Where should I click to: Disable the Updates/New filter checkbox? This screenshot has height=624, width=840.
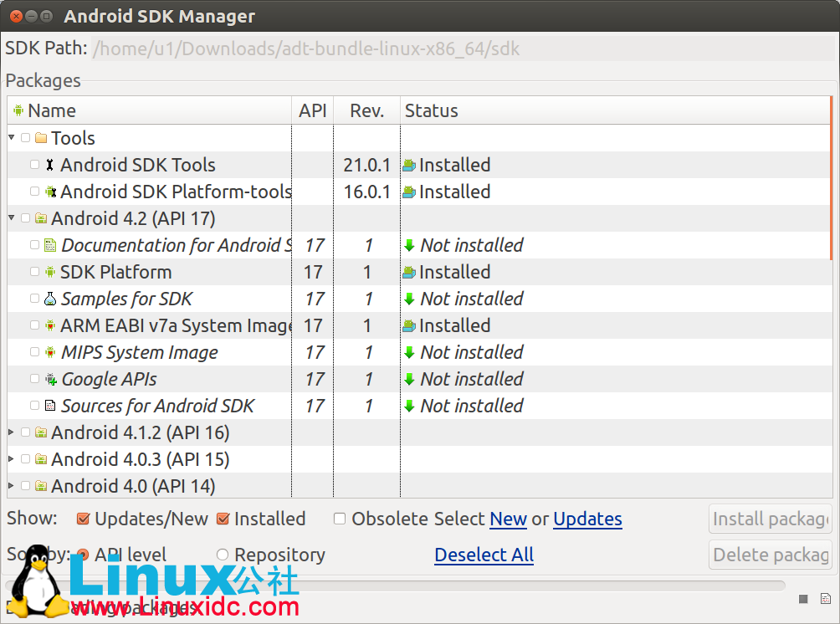coord(83,519)
